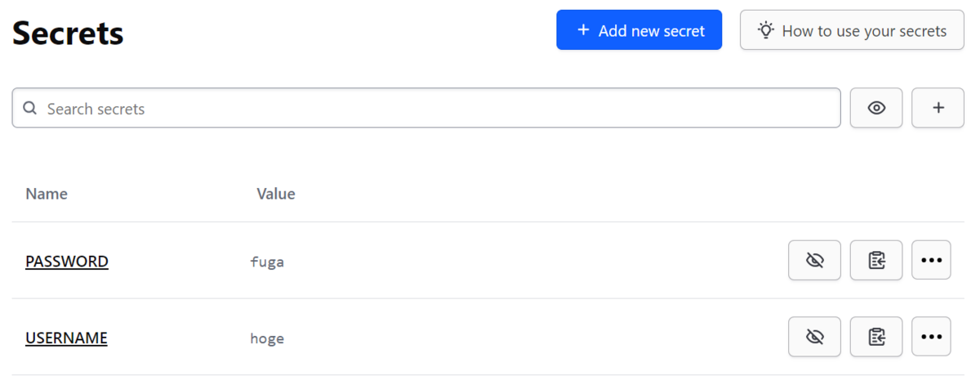Copy the PASSWORD value to clipboard

[876, 260]
